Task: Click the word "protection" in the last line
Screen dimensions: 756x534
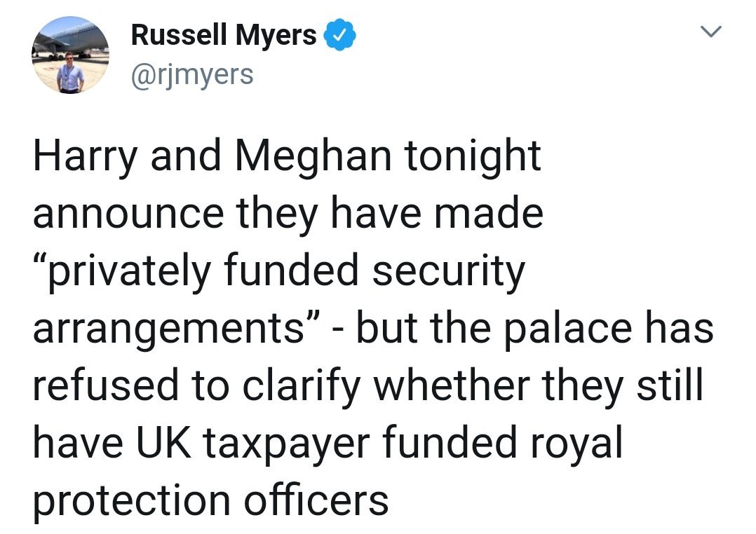Action: tap(131, 500)
